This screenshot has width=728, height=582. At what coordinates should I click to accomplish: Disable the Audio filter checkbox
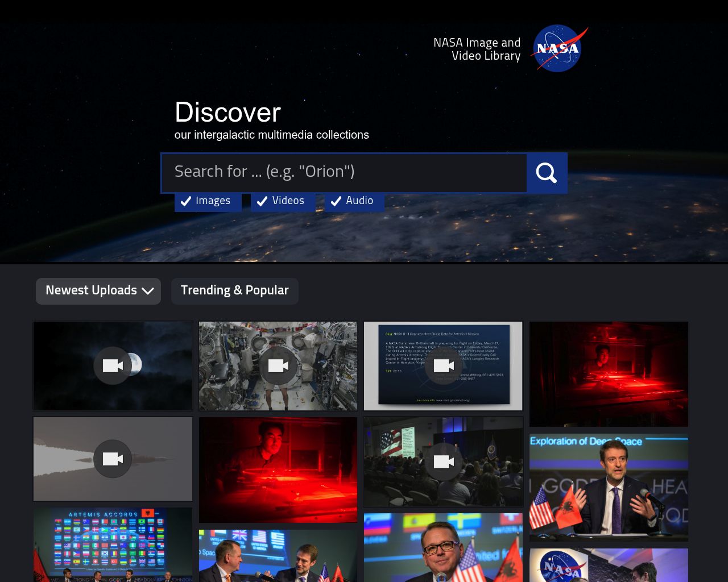tap(354, 201)
